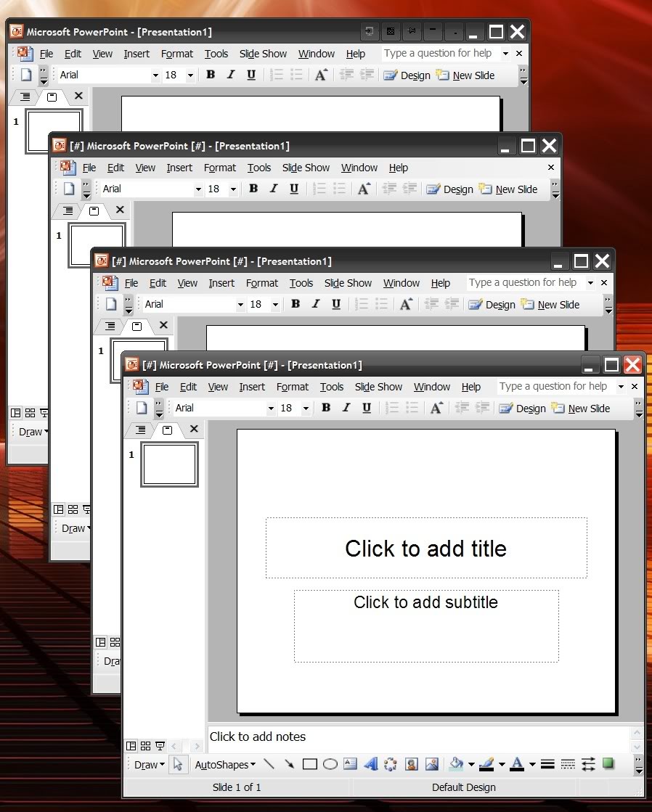The width and height of the screenshot is (652, 812).
Task: Click Design button in front window
Action: point(523,409)
